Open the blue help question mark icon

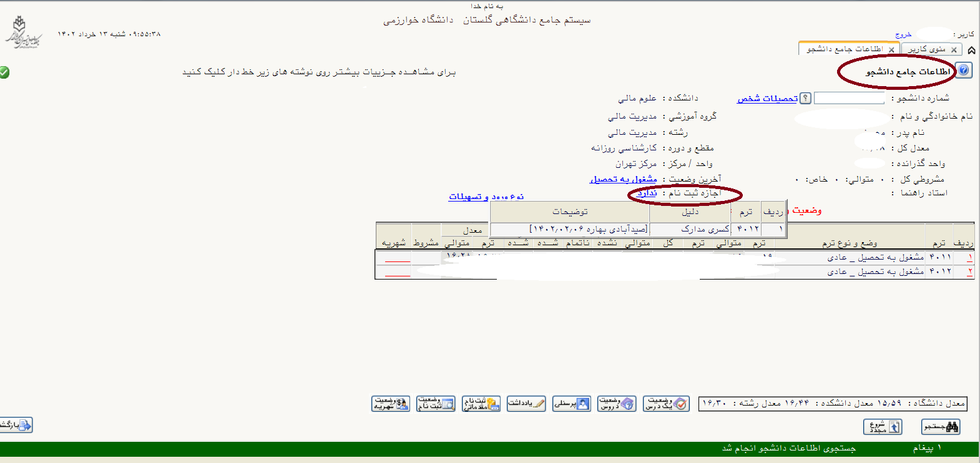(x=964, y=71)
